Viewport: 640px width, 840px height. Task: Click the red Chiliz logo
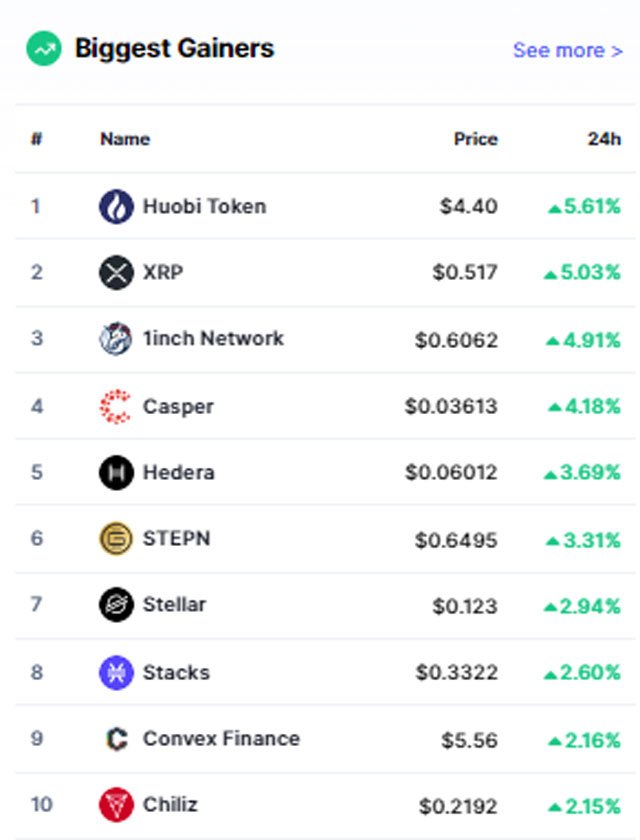[x=116, y=805]
